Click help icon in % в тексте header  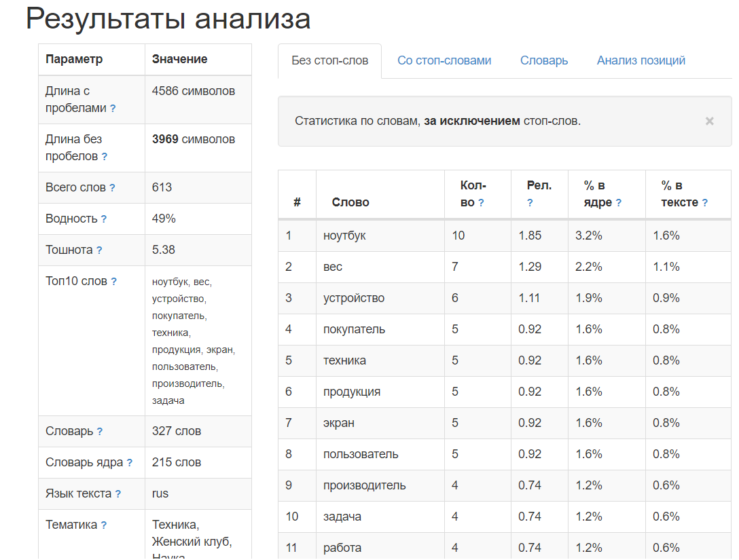[x=704, y=202]
